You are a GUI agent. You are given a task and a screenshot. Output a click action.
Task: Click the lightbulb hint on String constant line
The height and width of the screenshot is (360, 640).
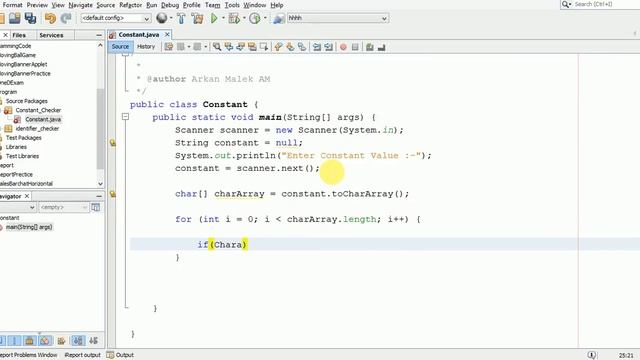click(x=113, y=143)
